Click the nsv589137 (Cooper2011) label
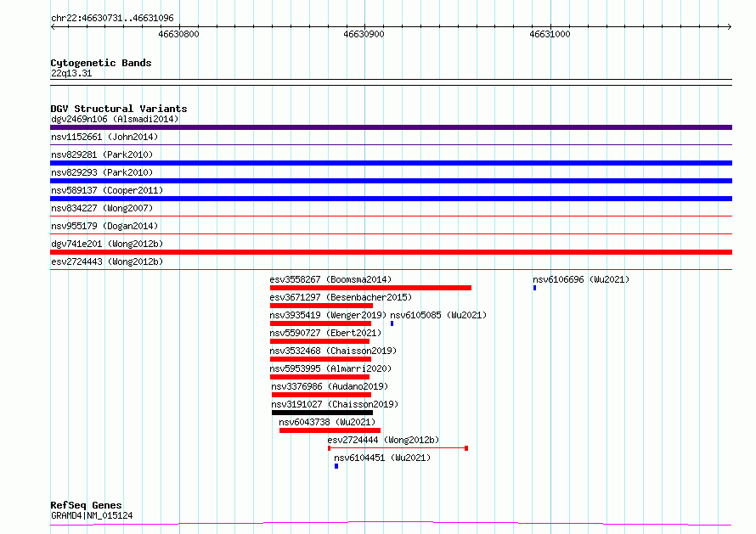 (107, 190)
